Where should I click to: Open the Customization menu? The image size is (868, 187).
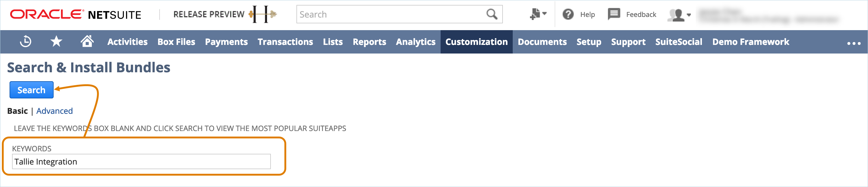tap(476, 42)
